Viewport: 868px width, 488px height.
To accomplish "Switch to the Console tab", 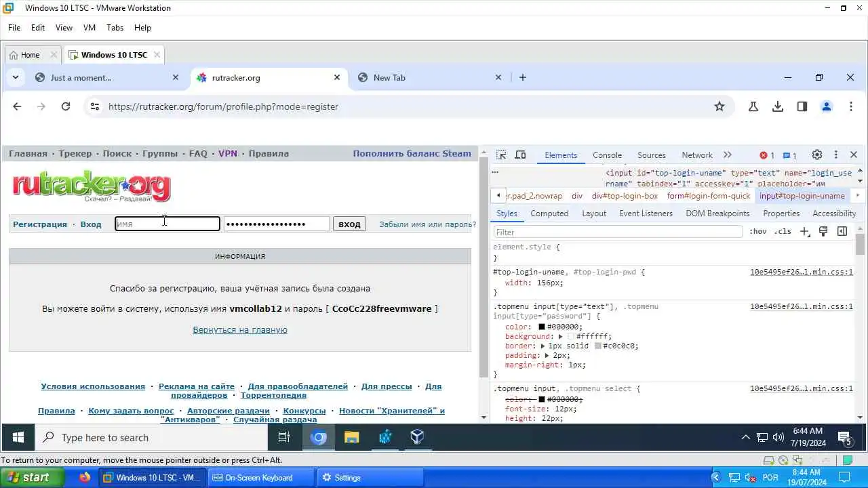I will point(607,155).
